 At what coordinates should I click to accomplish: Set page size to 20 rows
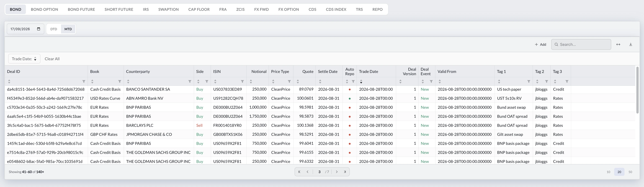(x=619, y=172)
